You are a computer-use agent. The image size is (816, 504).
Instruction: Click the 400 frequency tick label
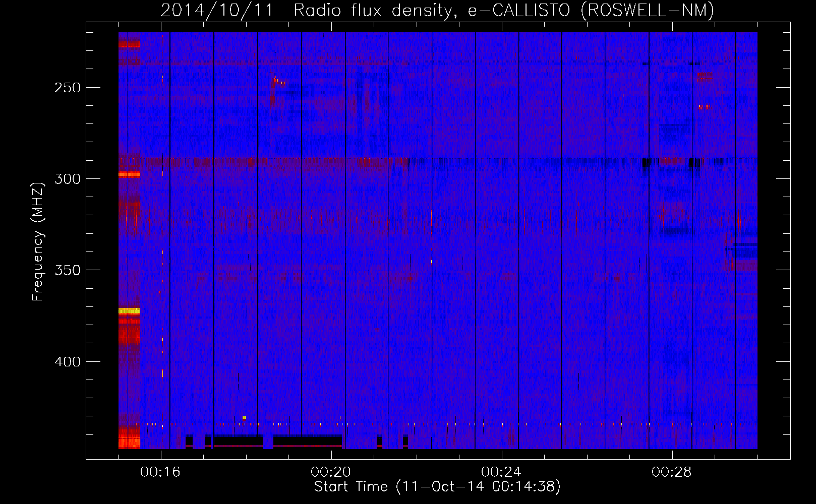point(68,362)
